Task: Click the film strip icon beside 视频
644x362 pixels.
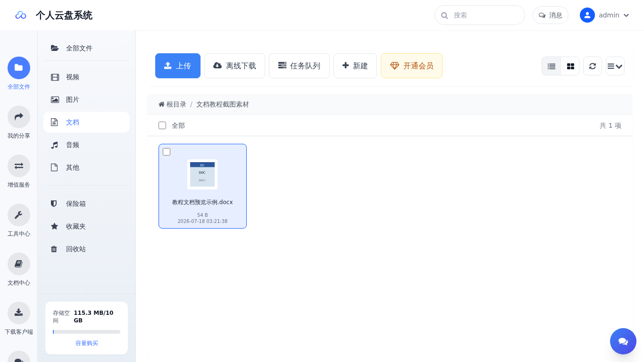Action: 55,77
